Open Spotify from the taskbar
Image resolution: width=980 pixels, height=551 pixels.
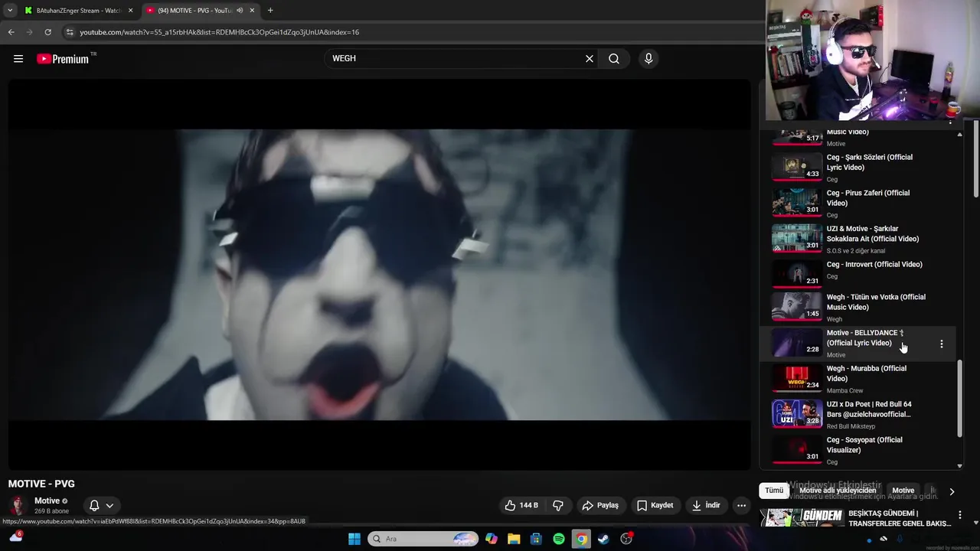pos(559,539)
